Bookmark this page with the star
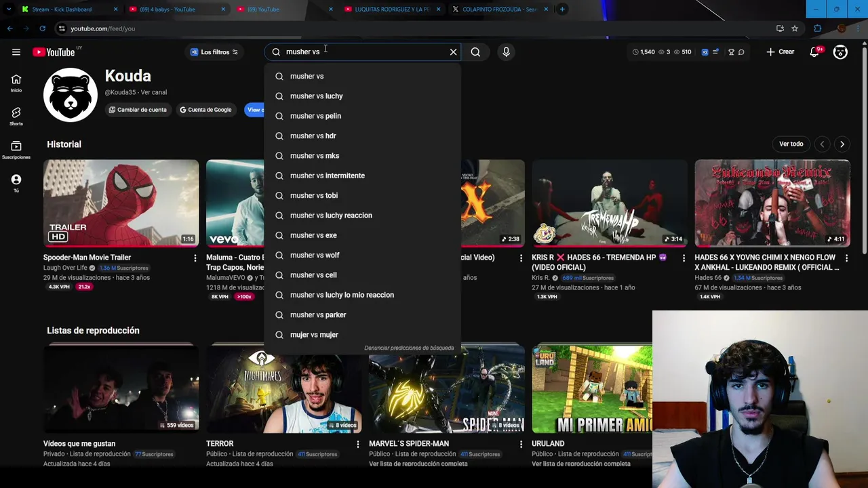Image resolution: width=868 pixels, height=488 pixels. [795, 28]
